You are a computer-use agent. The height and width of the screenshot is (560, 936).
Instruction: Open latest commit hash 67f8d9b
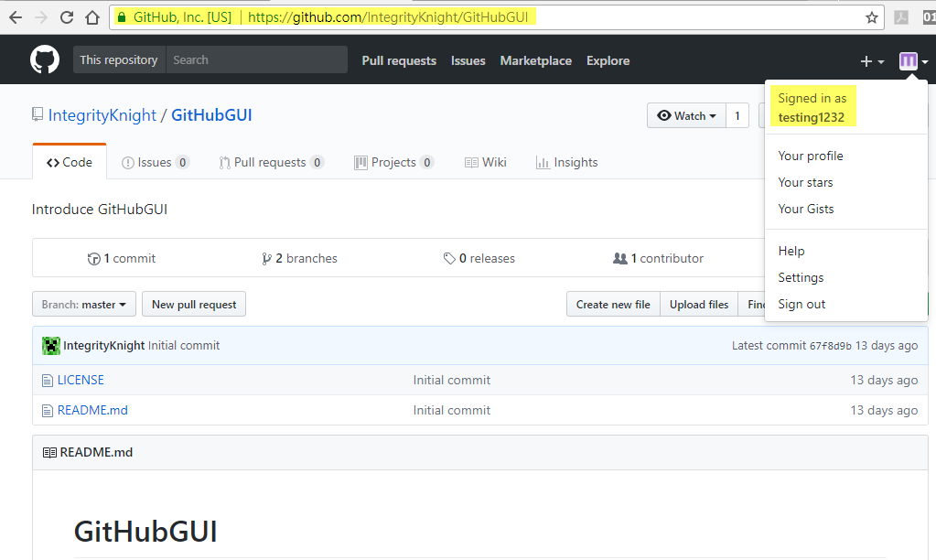831,346
